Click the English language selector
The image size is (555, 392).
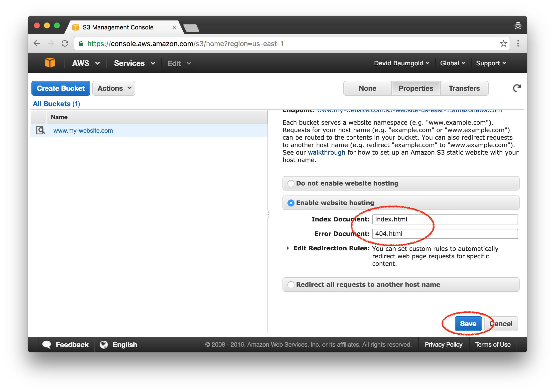click(119, 345)
